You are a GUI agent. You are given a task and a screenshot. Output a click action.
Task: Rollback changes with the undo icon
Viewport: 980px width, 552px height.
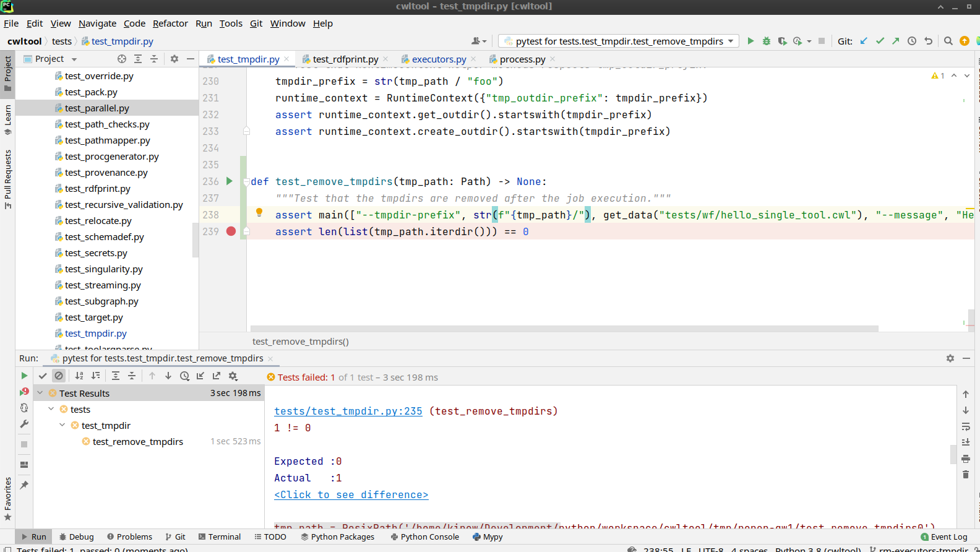[928, 41]
